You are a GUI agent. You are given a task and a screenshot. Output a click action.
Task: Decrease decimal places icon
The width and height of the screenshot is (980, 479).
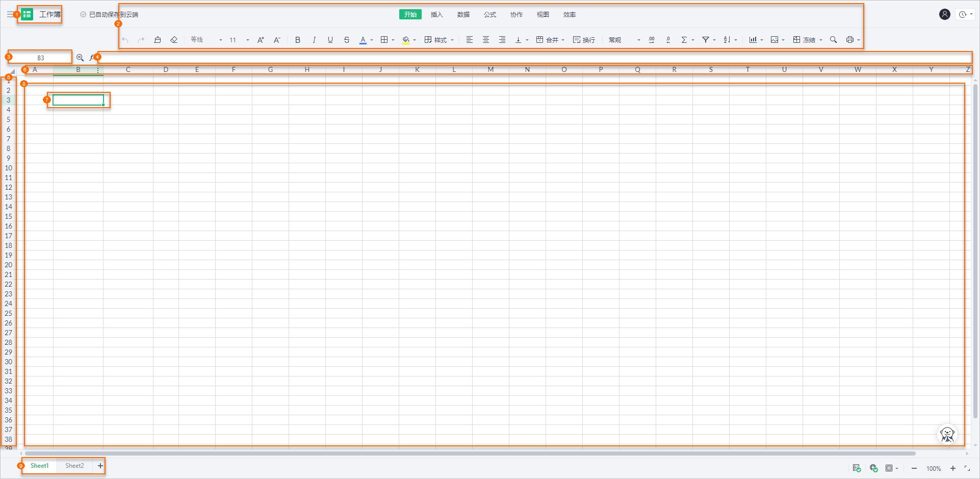point(668,40)
